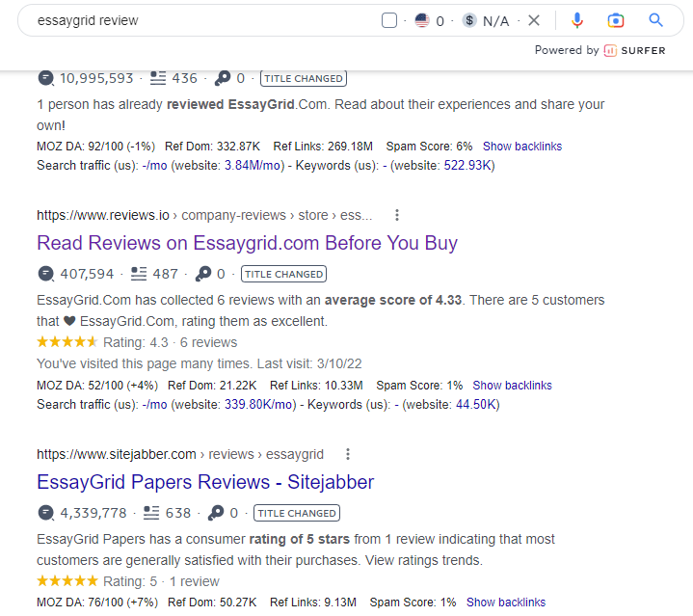Image resolution: width=693 pixels, height=616 pixels.
Task: Open website traffic 339.80K/mo link
Action: (x=258, y=404)
